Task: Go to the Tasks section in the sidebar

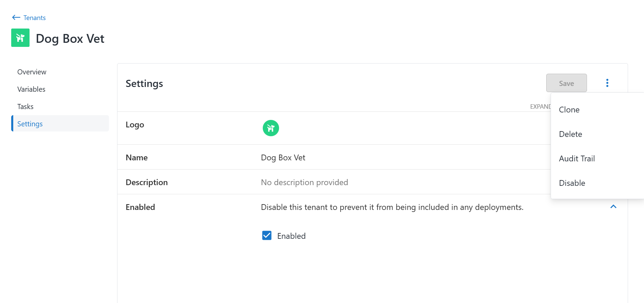Action: 25,106
